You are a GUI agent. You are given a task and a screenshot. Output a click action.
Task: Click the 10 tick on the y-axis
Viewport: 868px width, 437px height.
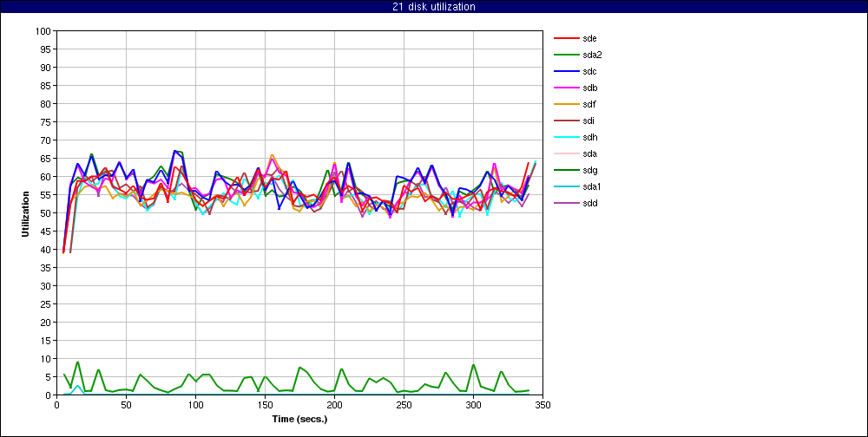pyautogui.click(x=47, y=358)
